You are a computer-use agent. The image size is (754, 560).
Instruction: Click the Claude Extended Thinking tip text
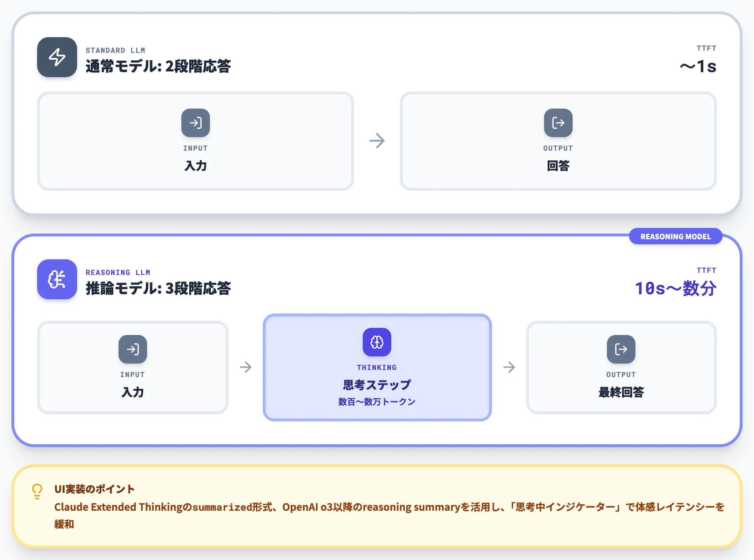pyautogui.click(x=389, y=515)
